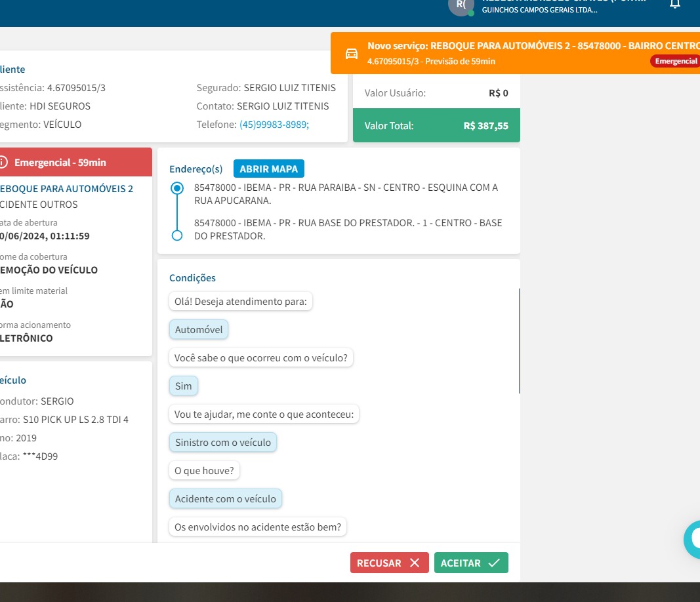700x602 pixels.
Task: Select the Automóvel answer chip
Action: [x=199, y=330]
